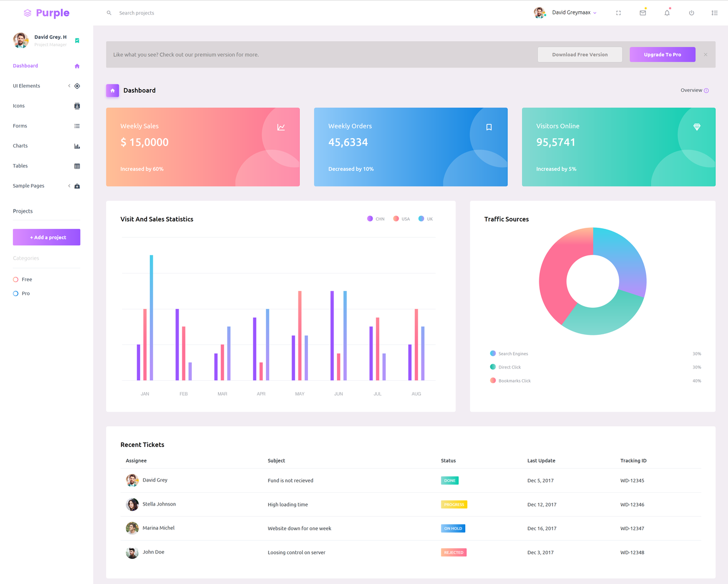Click the '$ 15,0000' sales value
Screen dimensions: 728x584
point(144,142)
